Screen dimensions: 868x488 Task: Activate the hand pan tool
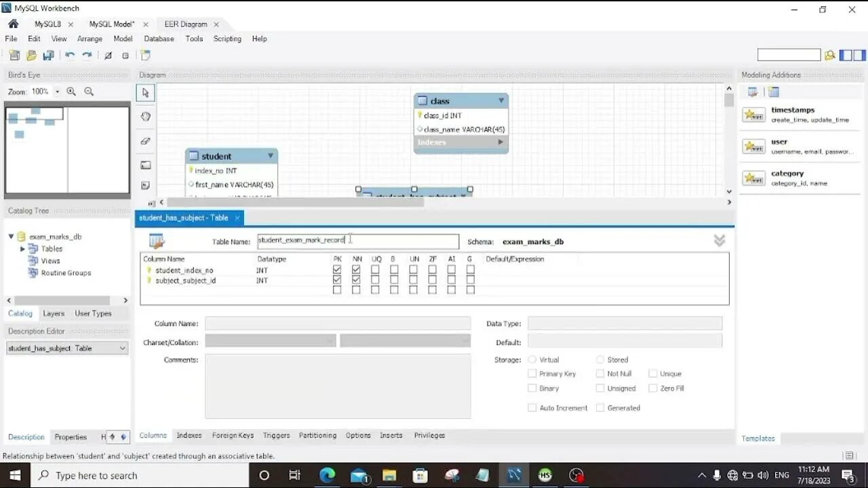[145, 117]
